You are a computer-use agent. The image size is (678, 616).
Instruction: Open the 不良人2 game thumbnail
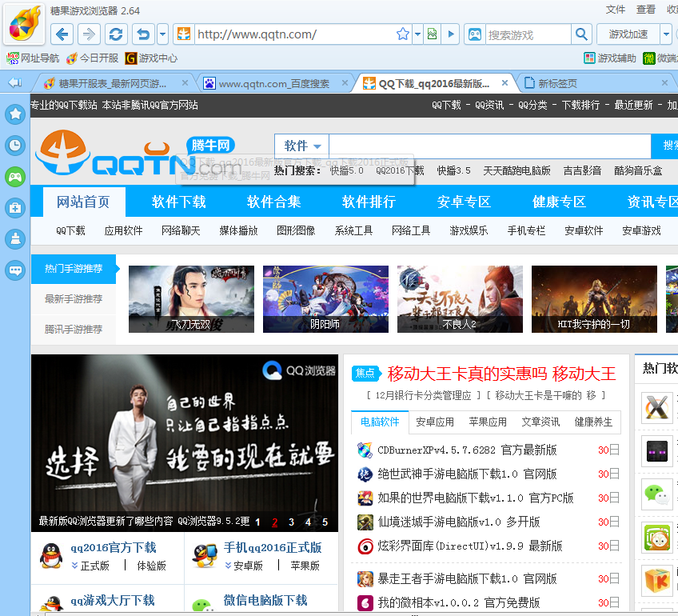coord(460,299)
